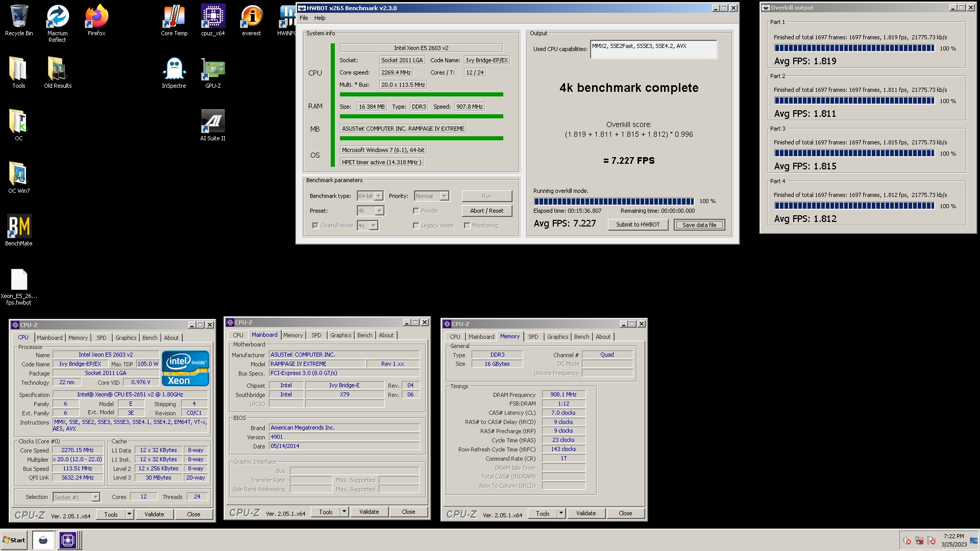Open Firefox desktop shortcut
This screenshot has height=551, width=980.
[96, 20]
